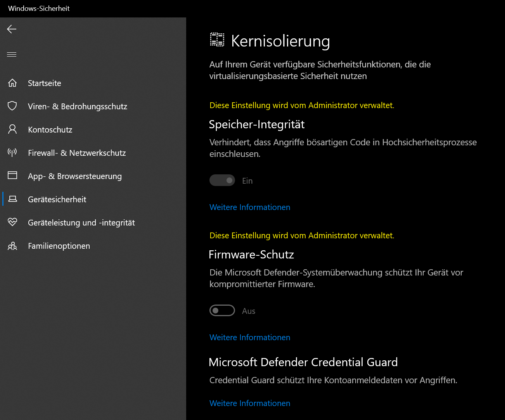Toggle the Firmware-Schutz switch
The width and height of the screenshot is (505, 420).
point(222,310)
